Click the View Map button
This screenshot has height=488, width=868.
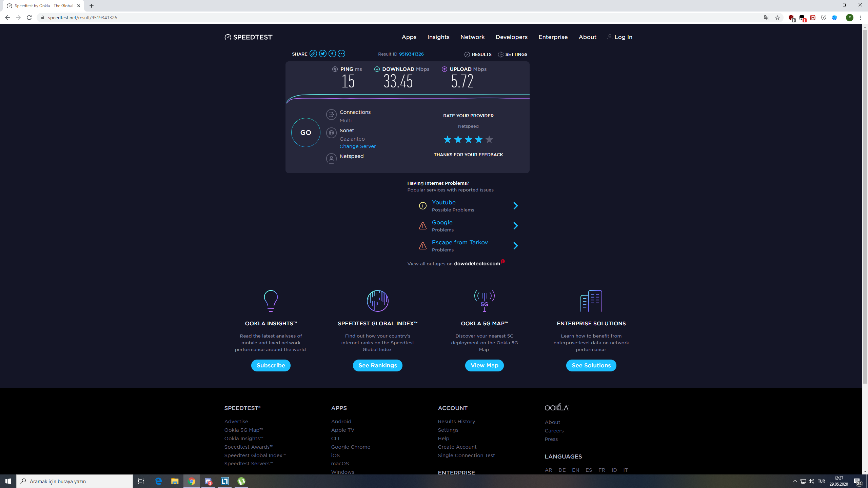coord(484,365)
